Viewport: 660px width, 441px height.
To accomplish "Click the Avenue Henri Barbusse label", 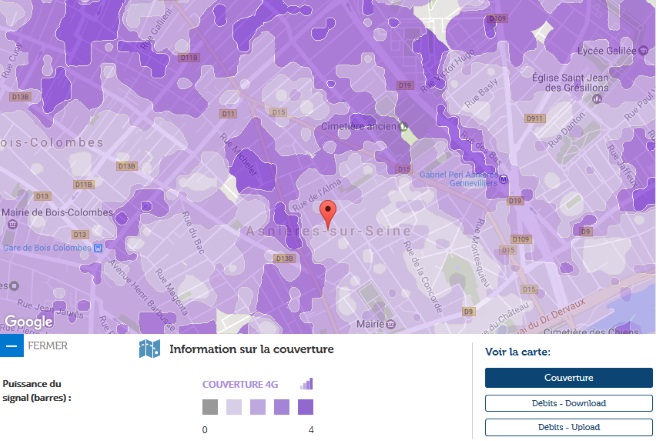I will coord(142,295).
